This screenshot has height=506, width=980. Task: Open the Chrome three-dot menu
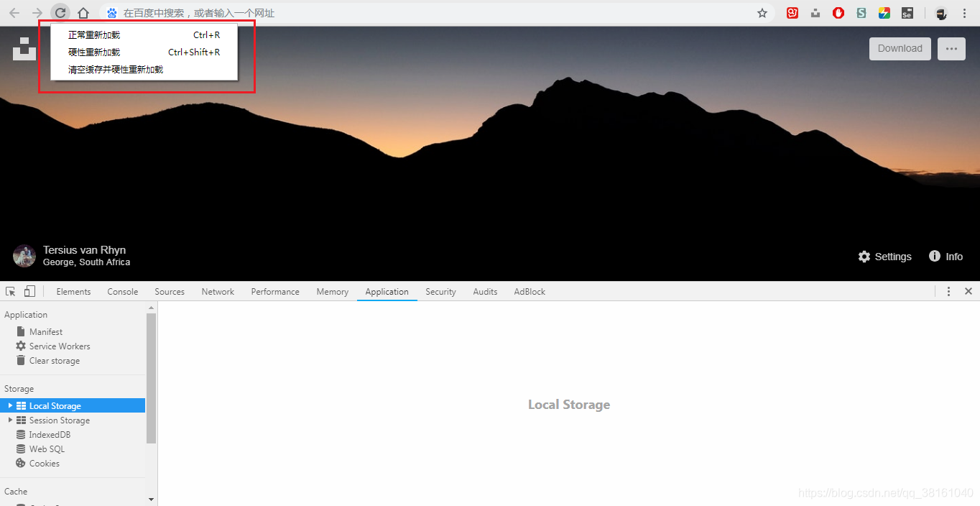coord(964,13)
